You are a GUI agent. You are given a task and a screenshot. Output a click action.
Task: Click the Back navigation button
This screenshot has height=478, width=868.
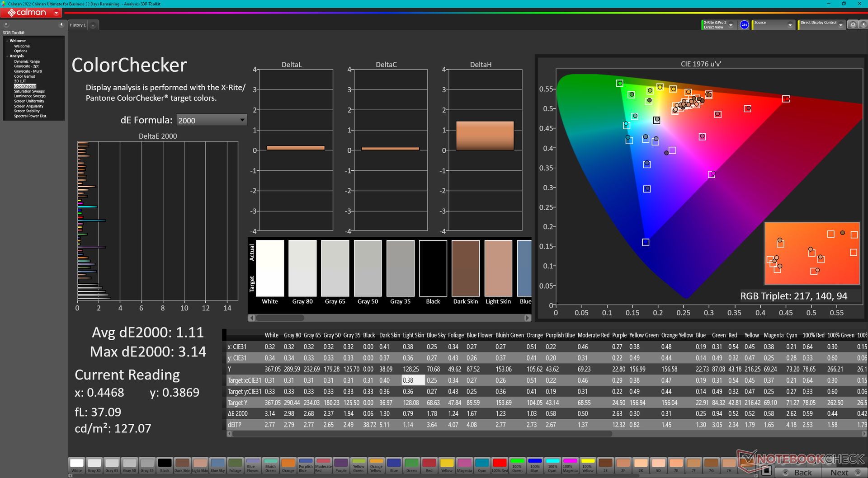pyautogui.click(x=798, y=473)
